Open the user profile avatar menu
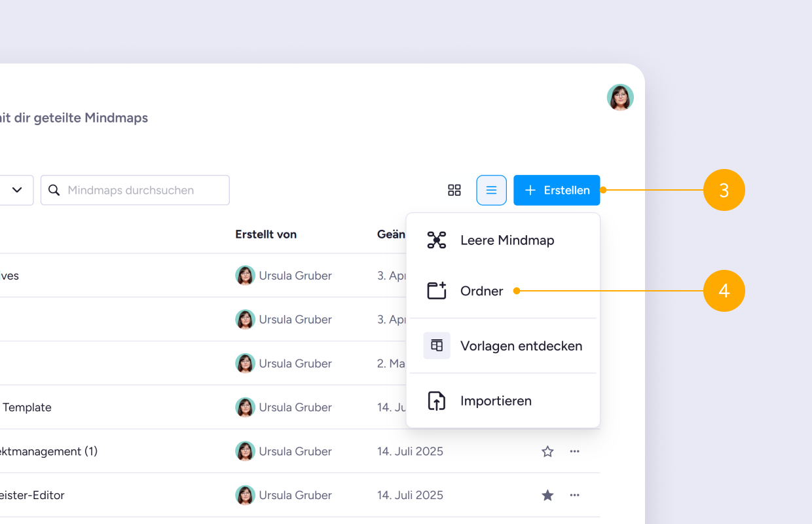This screenshot has height=524, width=812. click(620, 98)
